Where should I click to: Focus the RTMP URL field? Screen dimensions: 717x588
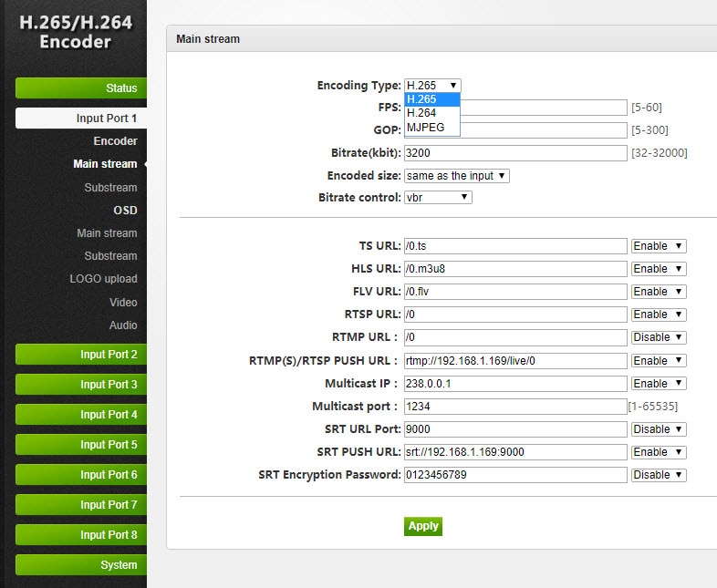tap(515, 337)
